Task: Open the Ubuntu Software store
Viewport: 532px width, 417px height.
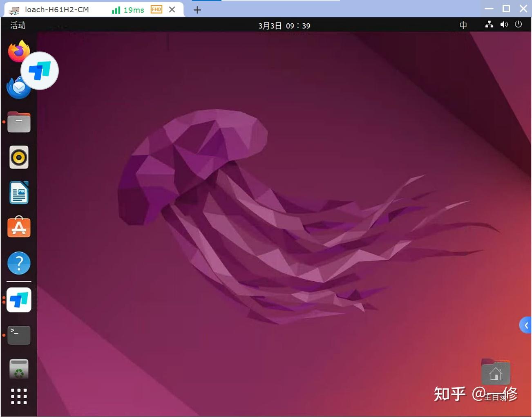Action: pos(19,227)
